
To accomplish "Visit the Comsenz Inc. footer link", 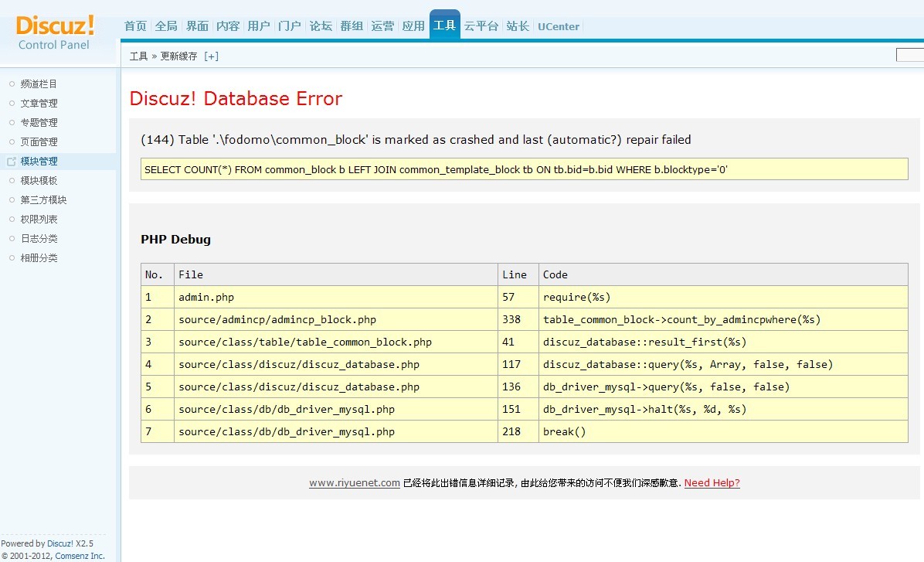I will point(80,556).
